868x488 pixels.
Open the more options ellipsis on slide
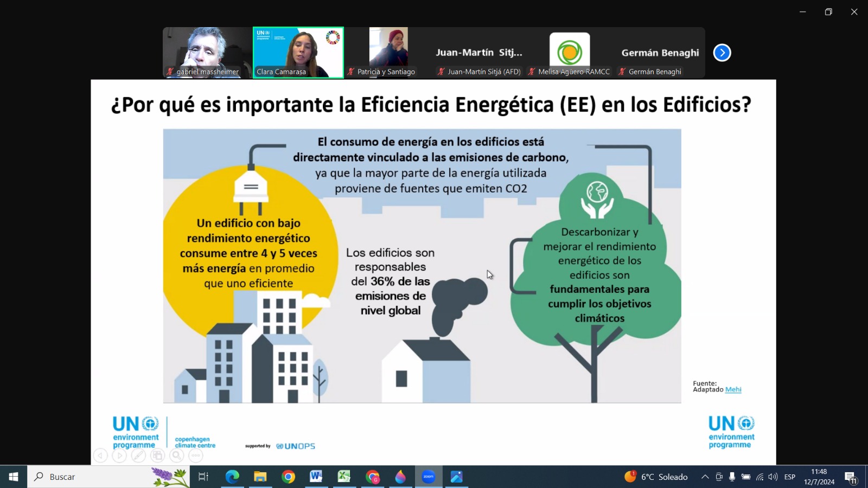click(x=196, y=455)
